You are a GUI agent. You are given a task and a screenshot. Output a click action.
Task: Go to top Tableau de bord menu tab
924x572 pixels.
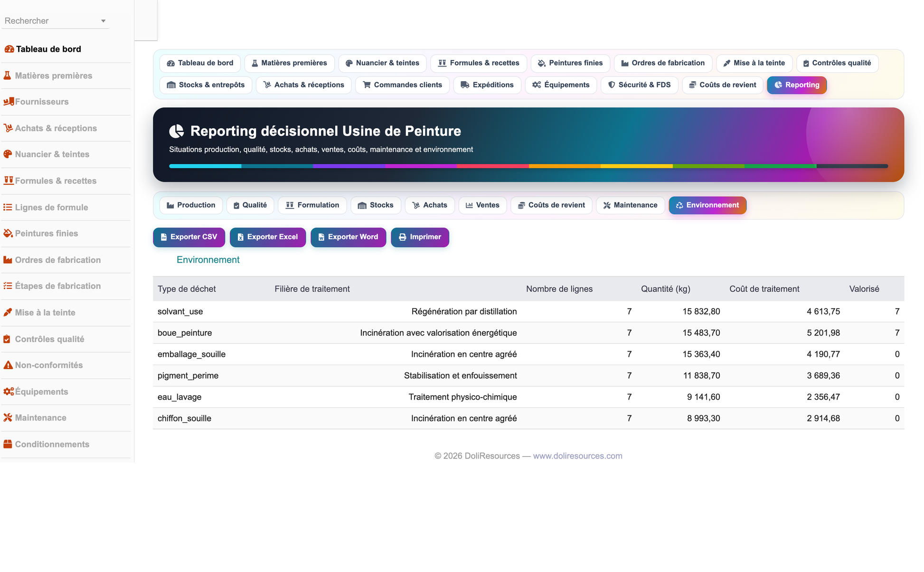(200, 63)
